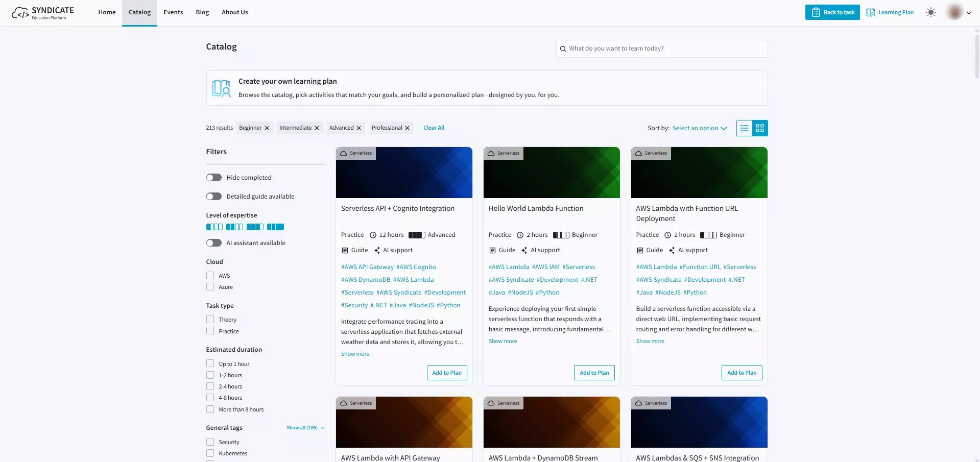Toggle Detailed guide available switch
980x462 pixels.
click(214, 197)
